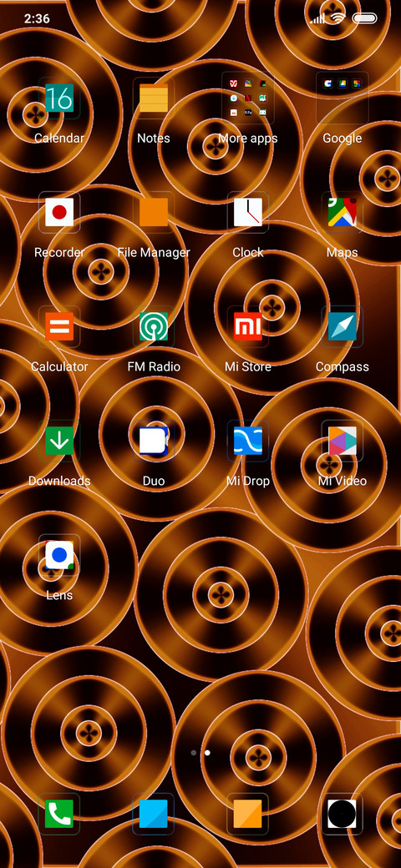Open the More apps folder
This screenshot has width=401, height=868.
pyautogui.click(x=247, y=98)
